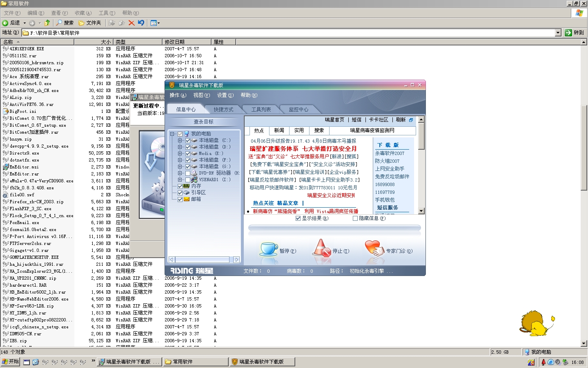Screen dimensions: 588x368
Task: Open the Back history dropdown arrow
Action: (24, 23)
